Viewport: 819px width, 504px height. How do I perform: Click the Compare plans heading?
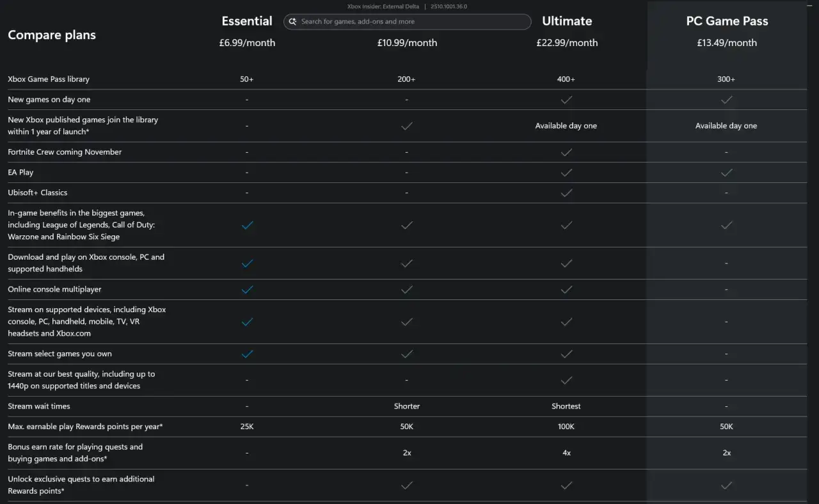click(x=52, y=35)
